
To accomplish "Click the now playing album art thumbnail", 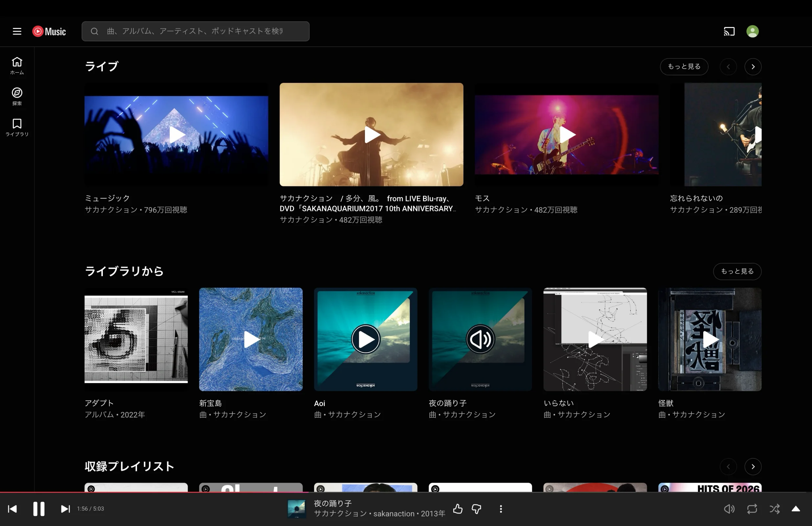I will pyautogui.click(x=297, y=509).
